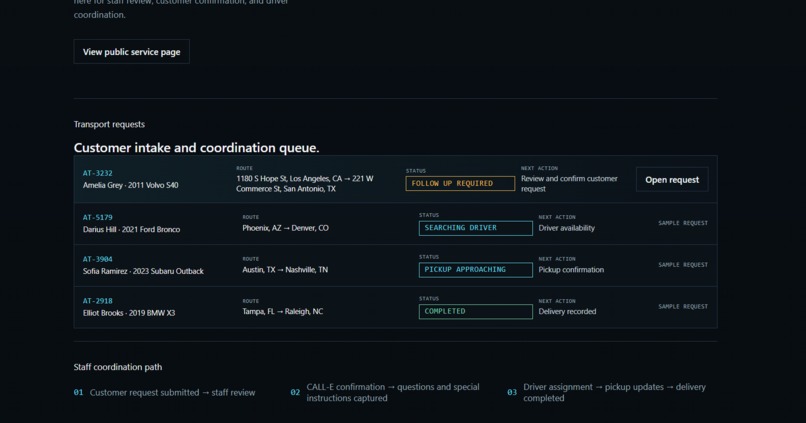This screenshot has width=806, height=423.
Task: Click the 'Transport requests' section label
Action: (x=109, y=124)
